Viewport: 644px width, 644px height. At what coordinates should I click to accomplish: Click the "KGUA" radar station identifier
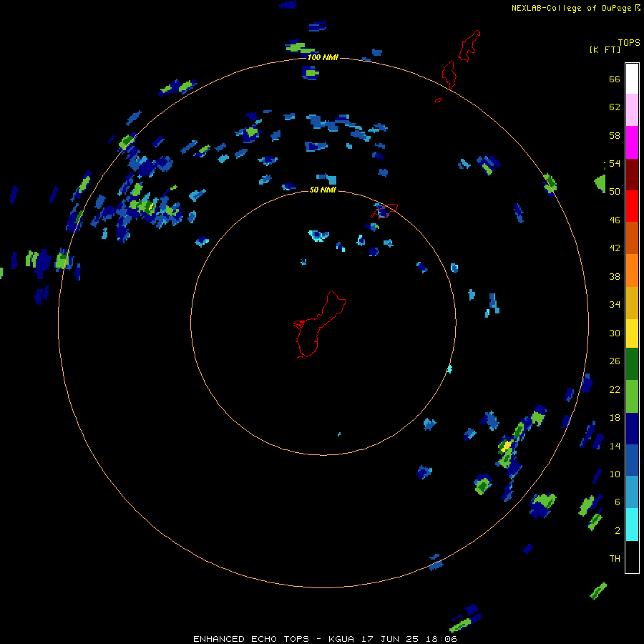click(342, 639)
